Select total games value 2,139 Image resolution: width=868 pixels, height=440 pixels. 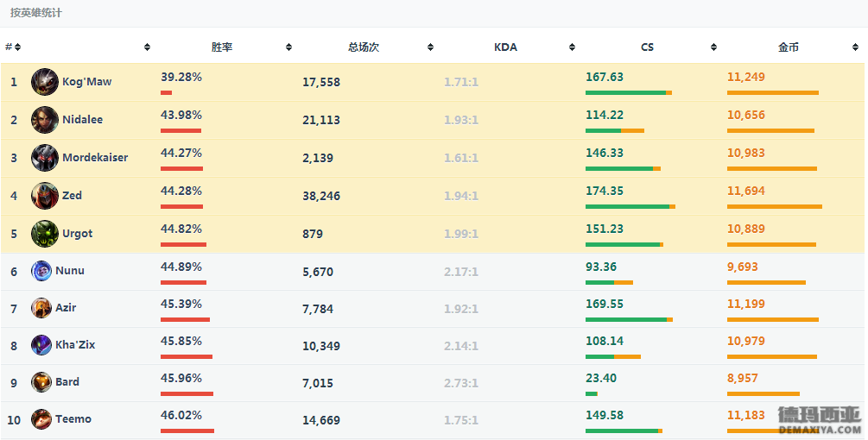click(x=318, y=158)
